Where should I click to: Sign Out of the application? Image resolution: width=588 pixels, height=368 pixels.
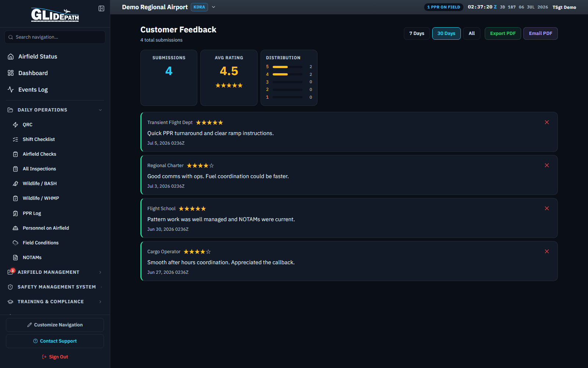55,357
